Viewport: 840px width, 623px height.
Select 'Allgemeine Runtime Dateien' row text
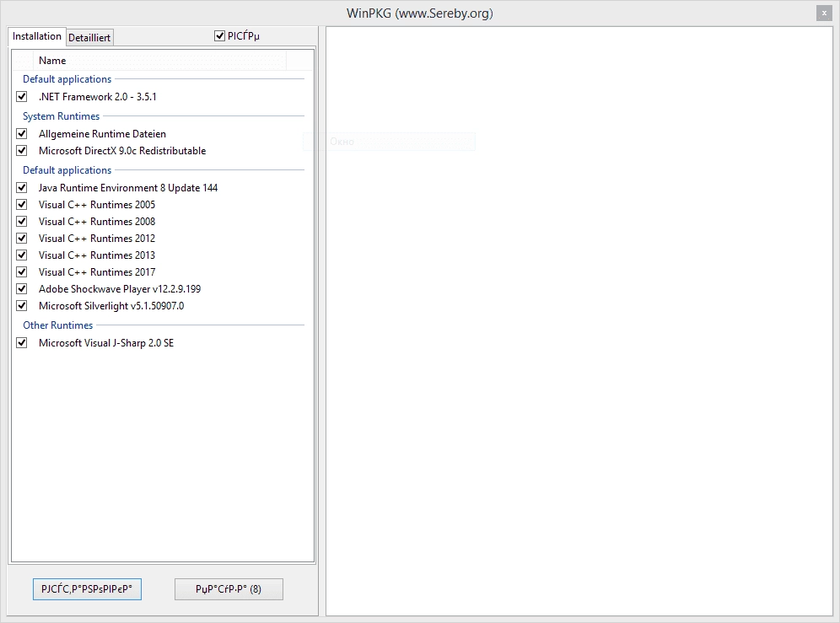pyautogui.click(x=102, y=134)
